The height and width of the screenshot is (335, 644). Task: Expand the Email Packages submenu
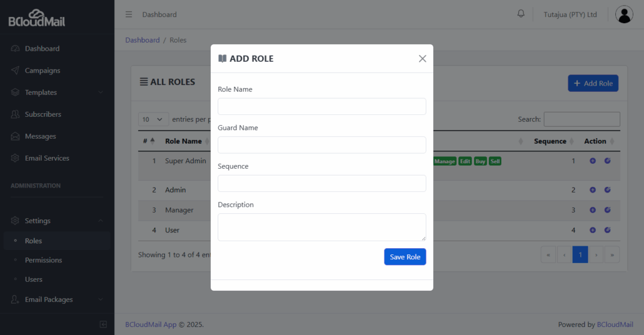point(57,299)
